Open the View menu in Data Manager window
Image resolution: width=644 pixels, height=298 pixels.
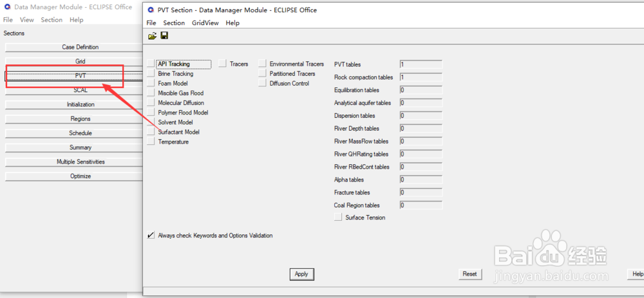click(26, 20)
